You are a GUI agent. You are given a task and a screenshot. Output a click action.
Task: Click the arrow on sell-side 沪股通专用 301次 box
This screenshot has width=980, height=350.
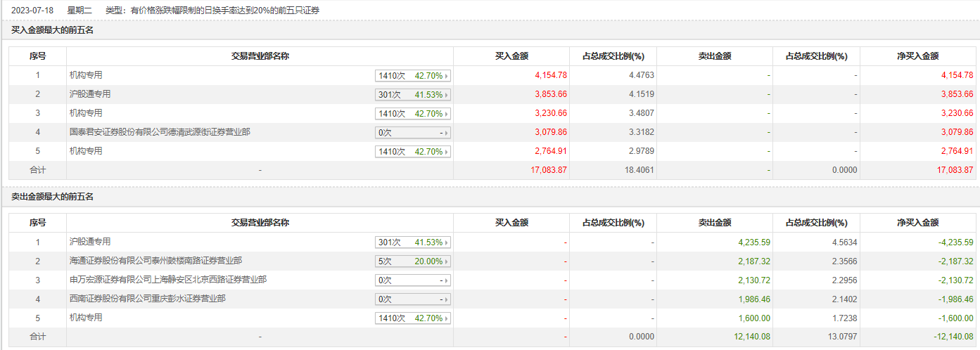[x=447, y=242]
